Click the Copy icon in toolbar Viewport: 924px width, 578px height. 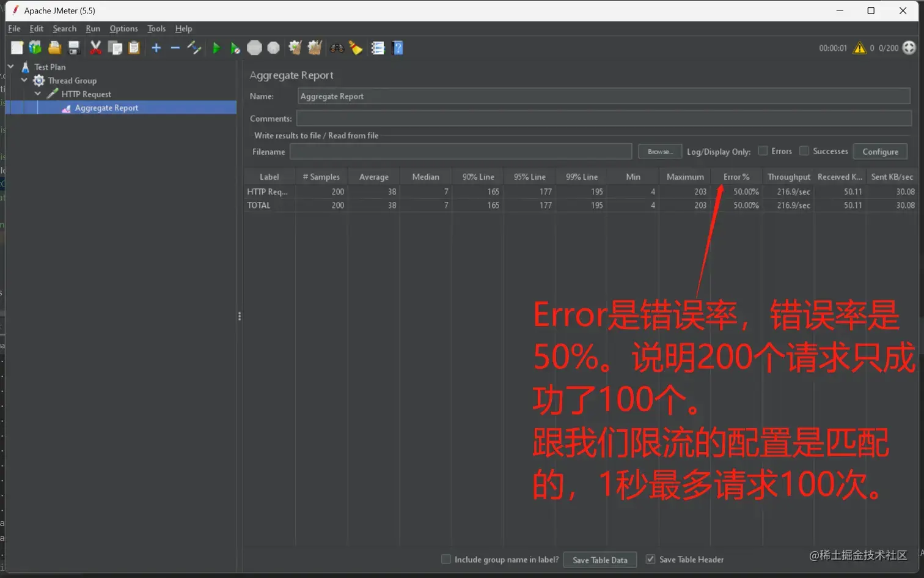point(115,48)
